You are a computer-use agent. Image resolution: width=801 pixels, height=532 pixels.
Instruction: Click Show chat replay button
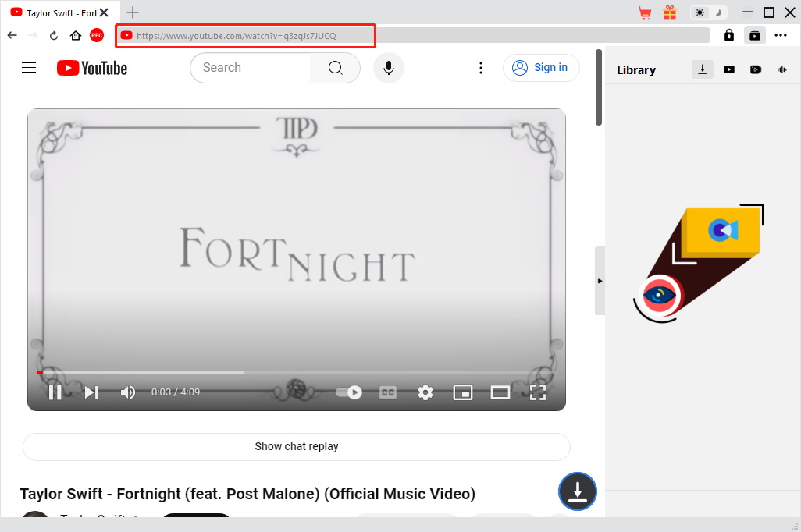point(297,447)
